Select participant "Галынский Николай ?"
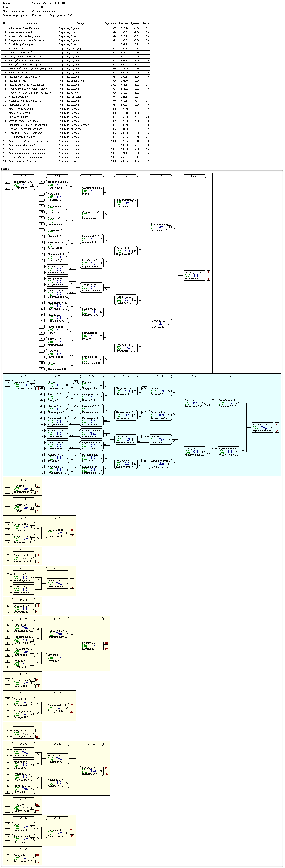Image resolution: width=285 pixels, height=868 pixels. pyautogui.click(x=22, y=53)
